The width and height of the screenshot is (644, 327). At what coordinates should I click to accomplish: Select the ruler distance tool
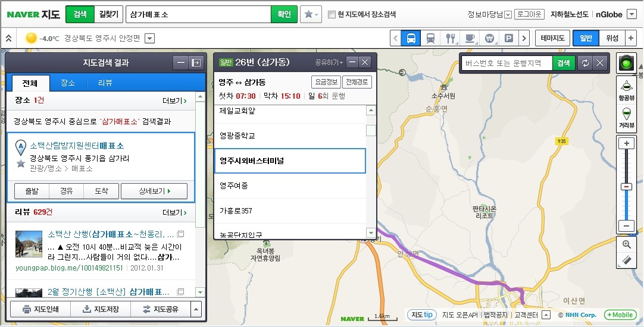click(x=626, y=260)
